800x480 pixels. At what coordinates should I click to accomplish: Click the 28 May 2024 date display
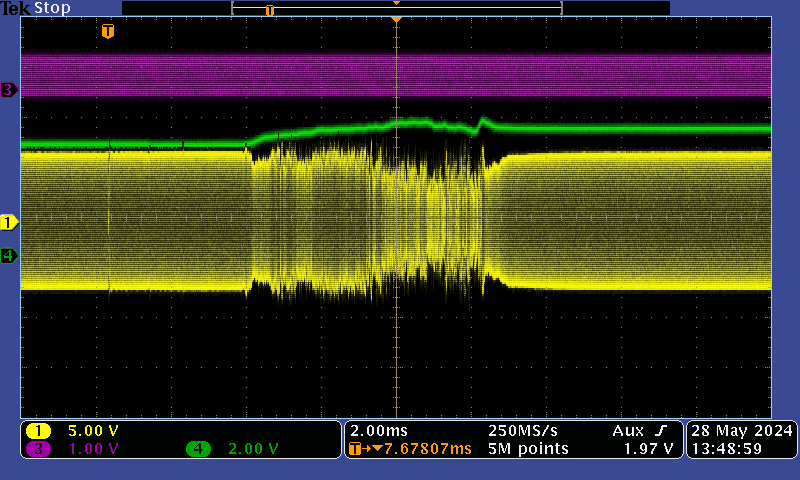click(740, 431)
